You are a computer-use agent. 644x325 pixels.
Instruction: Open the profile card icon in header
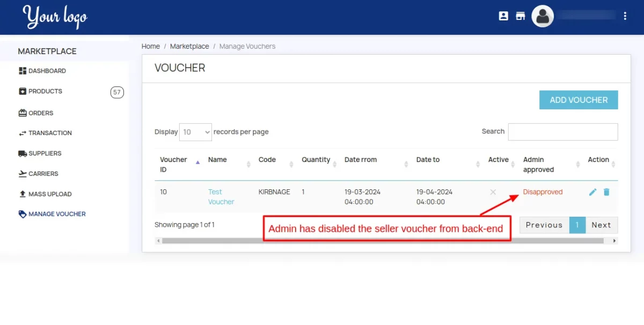coord(503,16)
